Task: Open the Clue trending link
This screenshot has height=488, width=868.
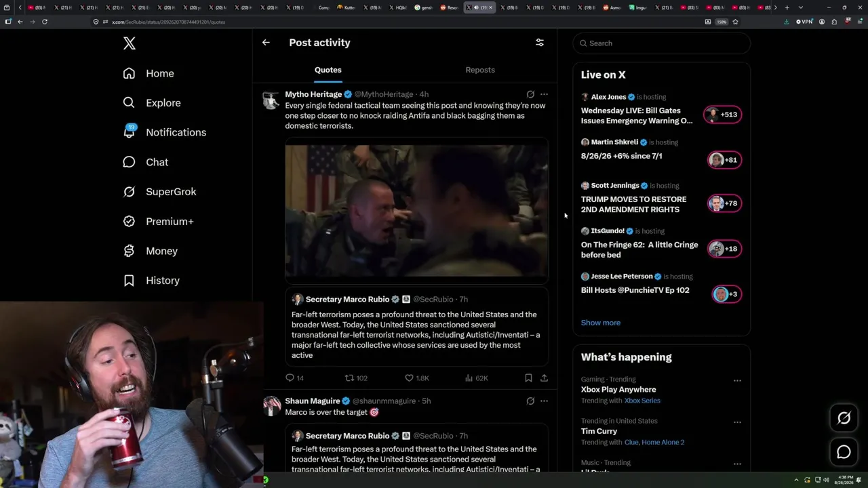Action: tap(631, 442)
